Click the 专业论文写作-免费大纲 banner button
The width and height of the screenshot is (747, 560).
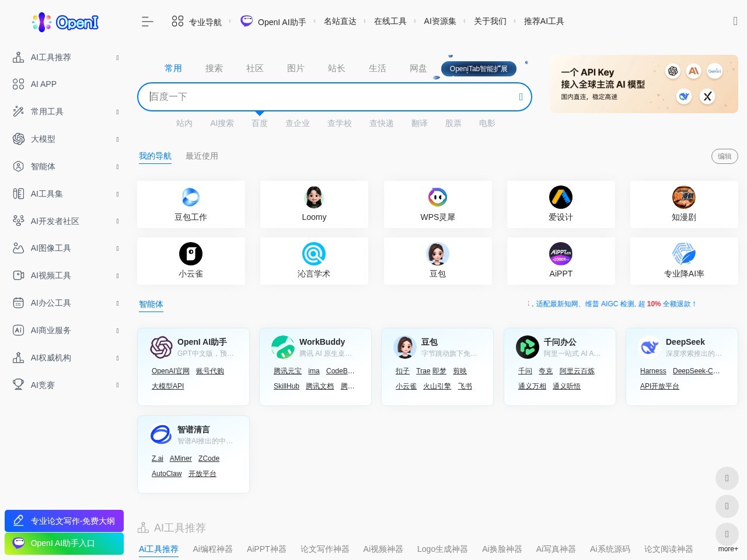pyautogui.click(x=64, y=521)
